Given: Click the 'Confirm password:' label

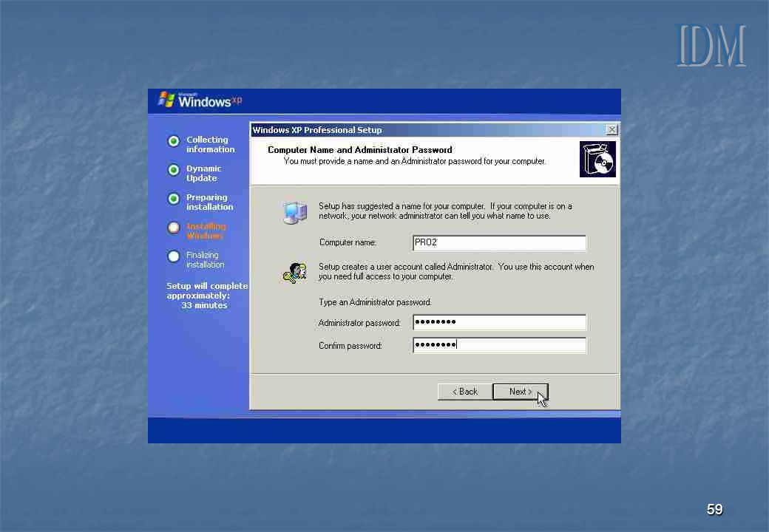Looking at the screenshot, I should pyautogui.click(x=350, y=346).
